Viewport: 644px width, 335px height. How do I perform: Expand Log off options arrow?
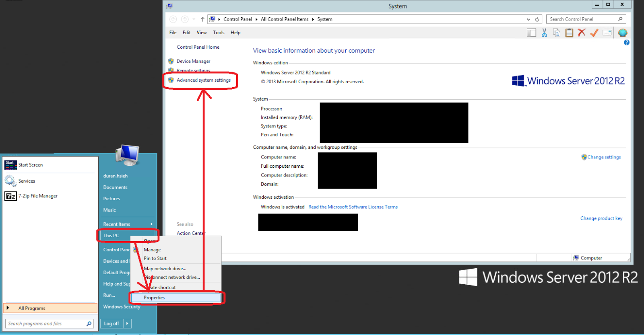(127, 323)
